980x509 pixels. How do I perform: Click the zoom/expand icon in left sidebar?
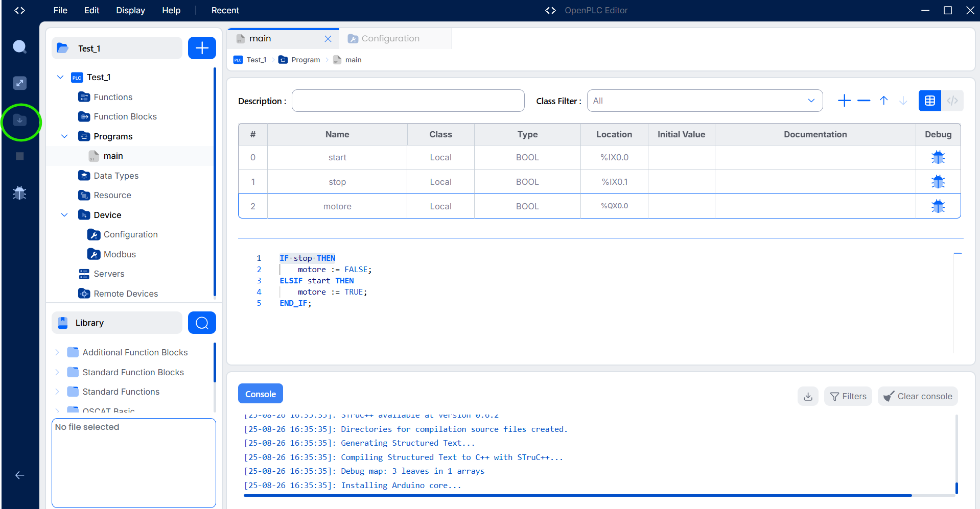click(19, 83)
